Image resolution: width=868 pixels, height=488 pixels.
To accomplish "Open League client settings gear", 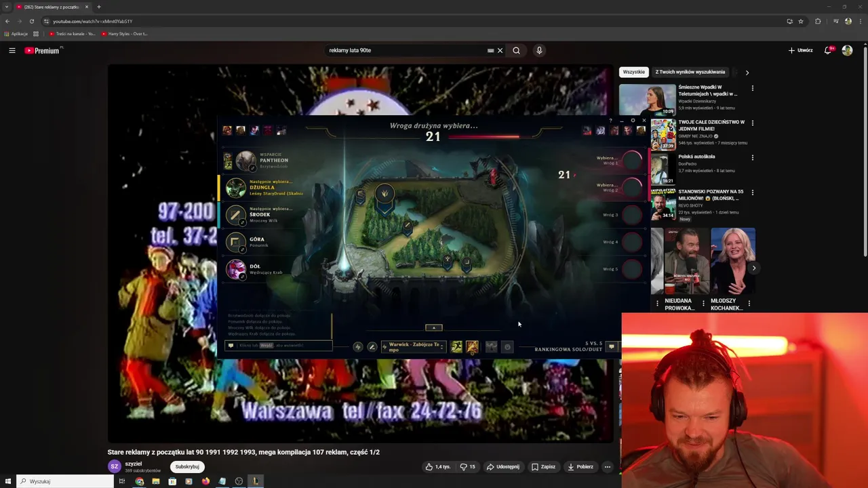I will tap(633, 121).
